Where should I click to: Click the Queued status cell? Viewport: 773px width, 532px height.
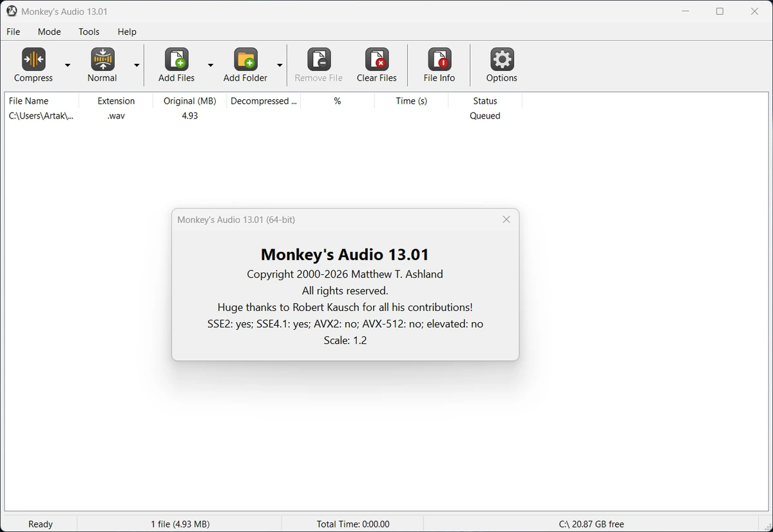[485, 116]
